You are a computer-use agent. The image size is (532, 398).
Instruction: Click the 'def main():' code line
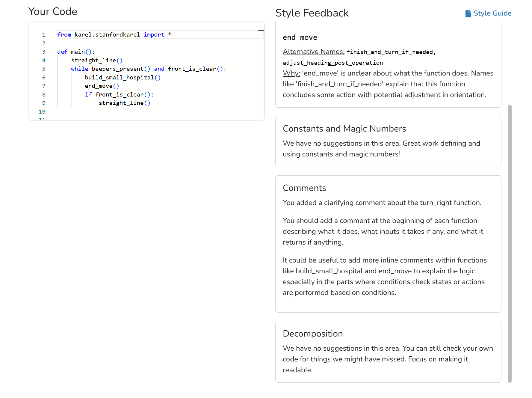[x=76, y=52]
